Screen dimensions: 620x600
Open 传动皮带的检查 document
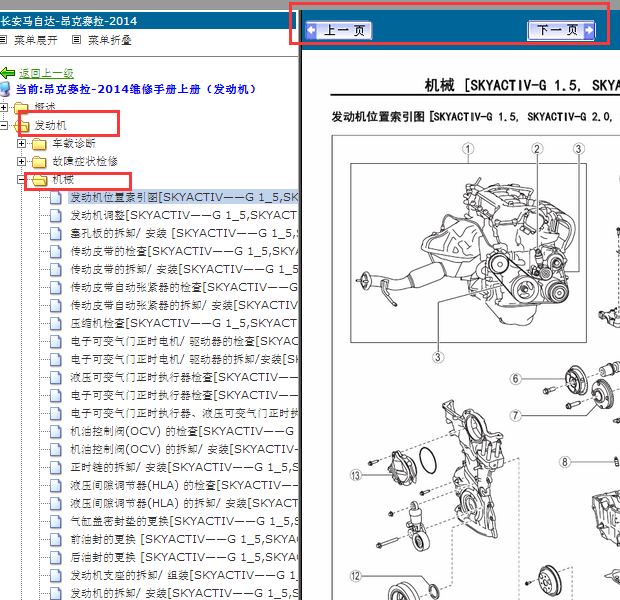point(184,251)
